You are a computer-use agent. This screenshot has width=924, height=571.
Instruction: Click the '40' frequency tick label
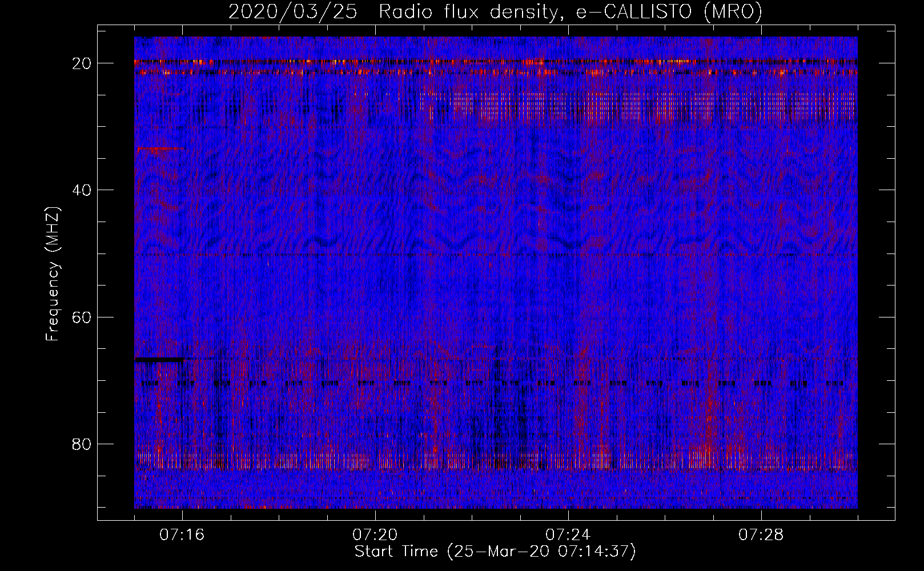82,190
